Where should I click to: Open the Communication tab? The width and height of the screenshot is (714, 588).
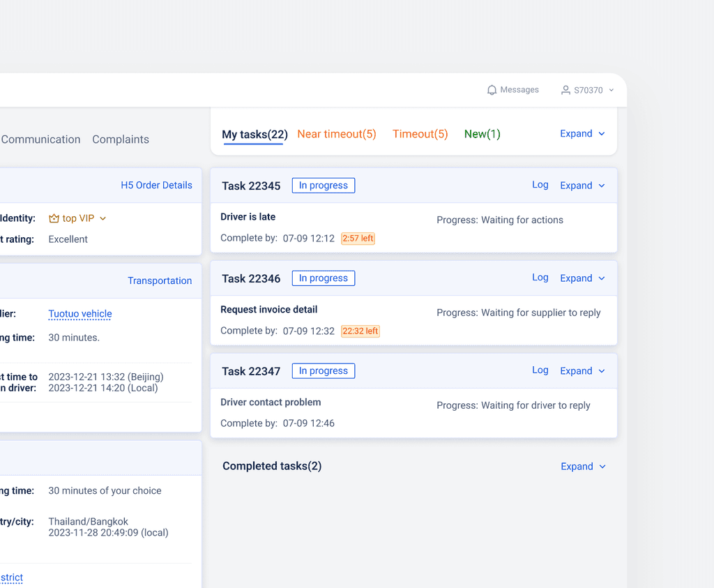[40, 140]
